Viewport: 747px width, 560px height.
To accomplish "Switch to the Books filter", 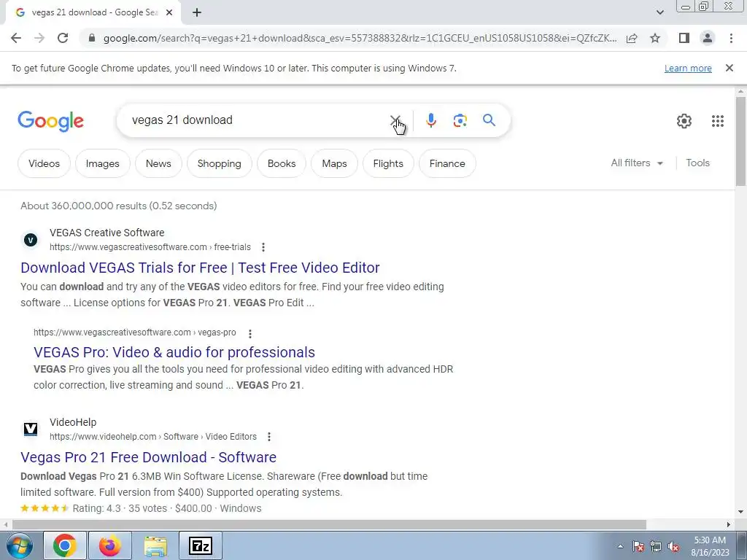I will tap(282, 163).
